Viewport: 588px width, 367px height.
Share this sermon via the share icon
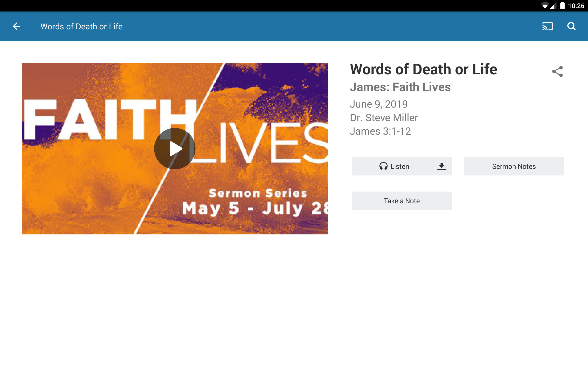pyautogui.click(x=557, y=71)
